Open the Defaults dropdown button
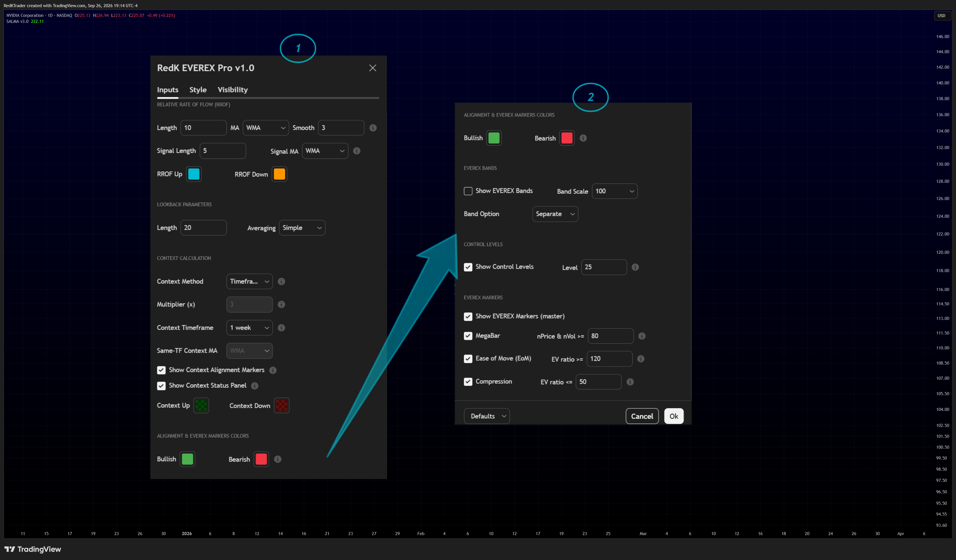This screenshot has height=560, width=956. coord(487,416)
